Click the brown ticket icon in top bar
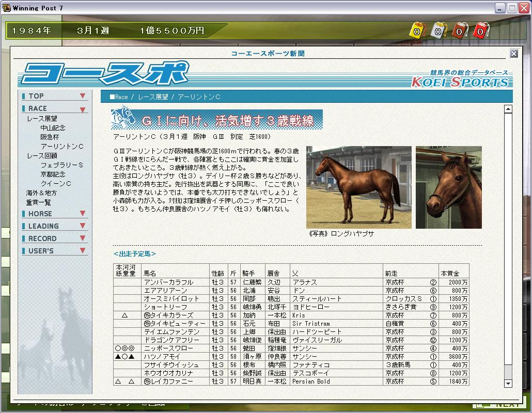The image size is (532, 413). tap(460, 30)
